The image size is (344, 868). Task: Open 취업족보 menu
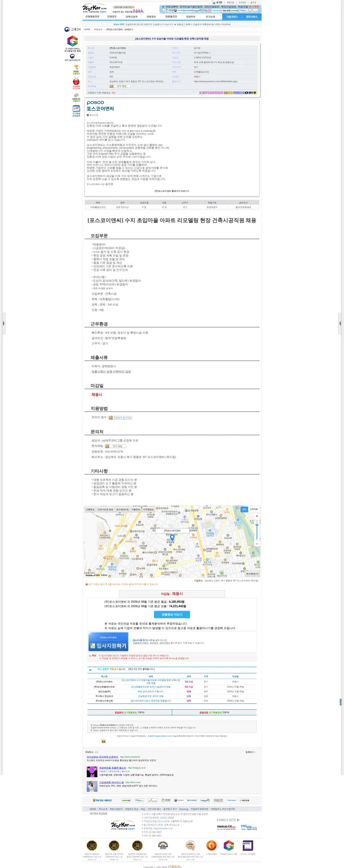tap(190, 17)
